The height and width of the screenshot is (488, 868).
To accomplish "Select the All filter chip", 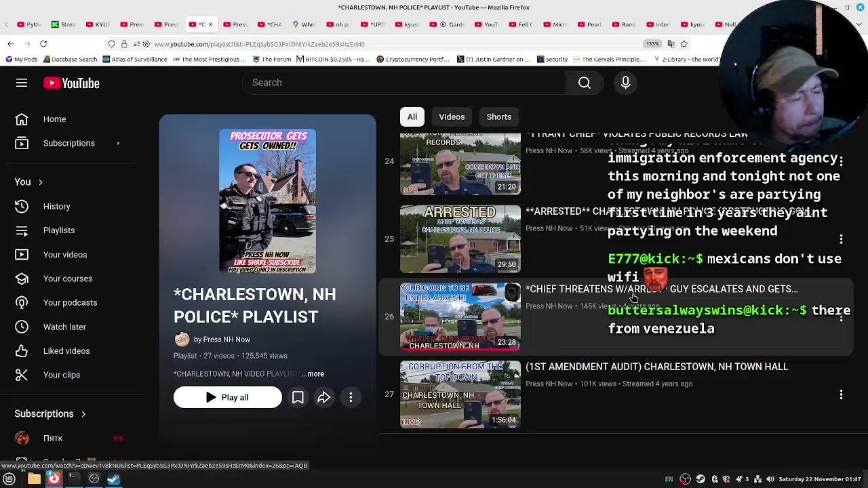I will (412, 117).
